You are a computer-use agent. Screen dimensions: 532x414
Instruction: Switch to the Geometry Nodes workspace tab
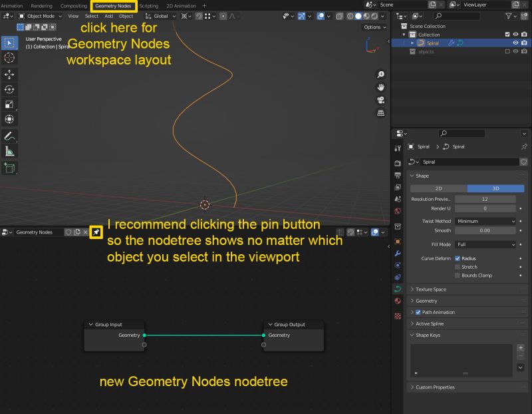[x=113, y=5]
